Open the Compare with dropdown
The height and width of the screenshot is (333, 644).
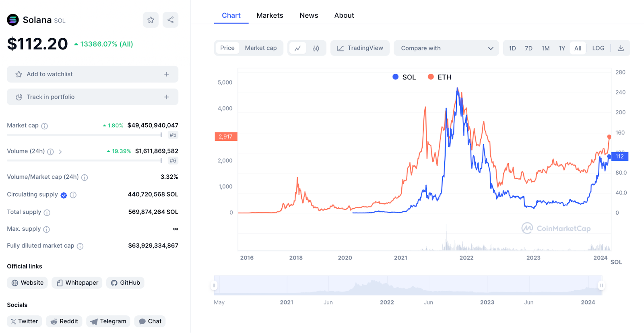446,48
